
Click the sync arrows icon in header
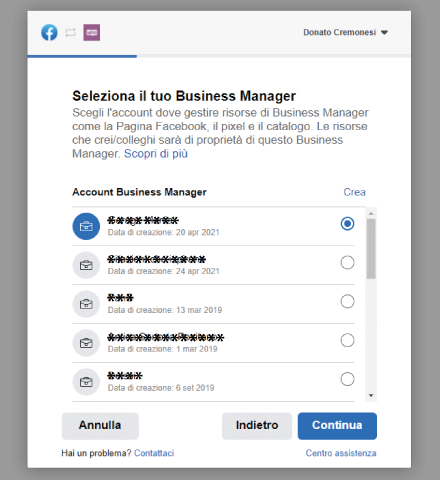click(70, 33)
